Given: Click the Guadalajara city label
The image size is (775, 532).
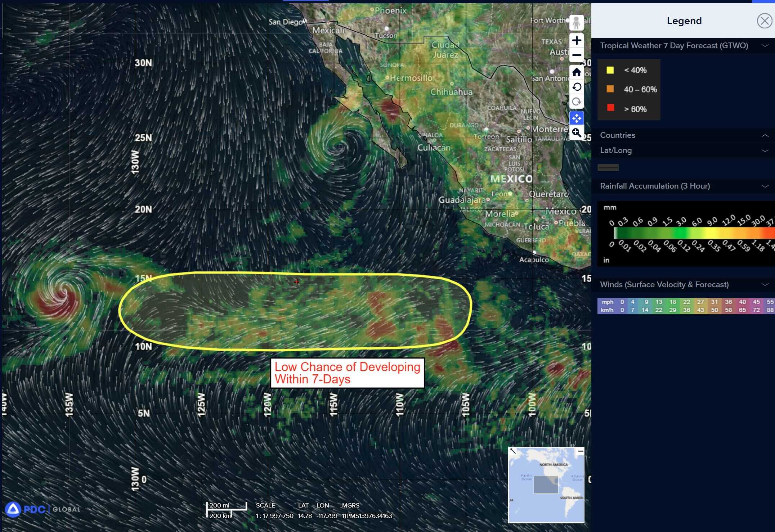Looking at the screenshot, I should (x=462, y=200).
